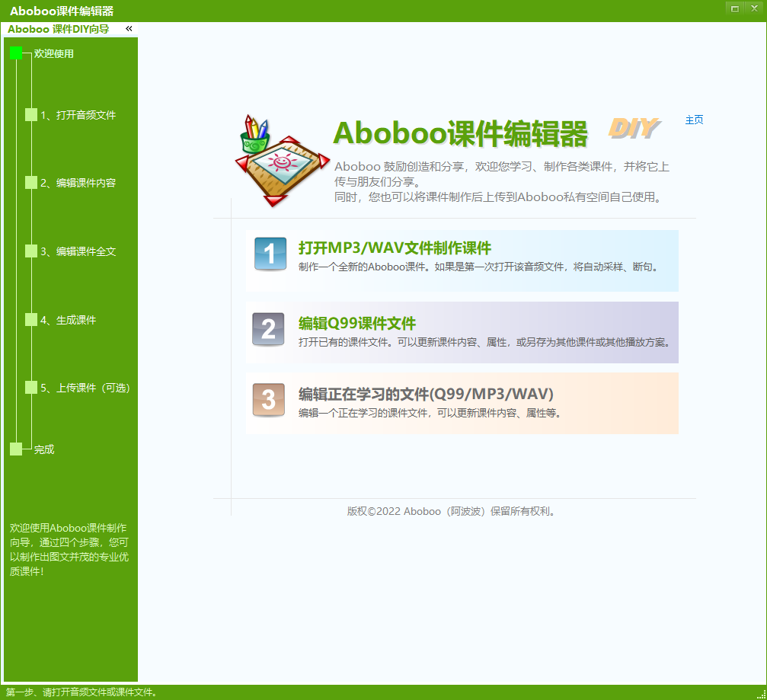Click the blue number 1 icon
The width and height of the screenshot is (767, 700).
(270, 254)
